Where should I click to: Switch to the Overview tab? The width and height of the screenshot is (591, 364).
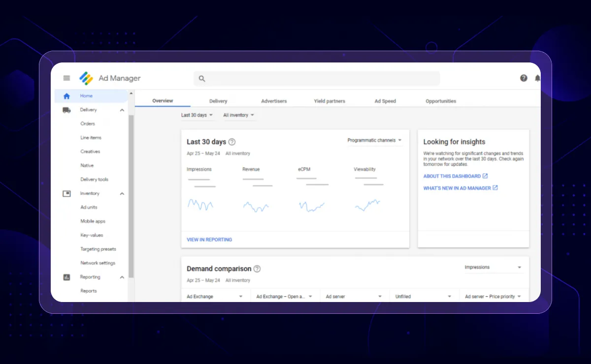point(163,101)
